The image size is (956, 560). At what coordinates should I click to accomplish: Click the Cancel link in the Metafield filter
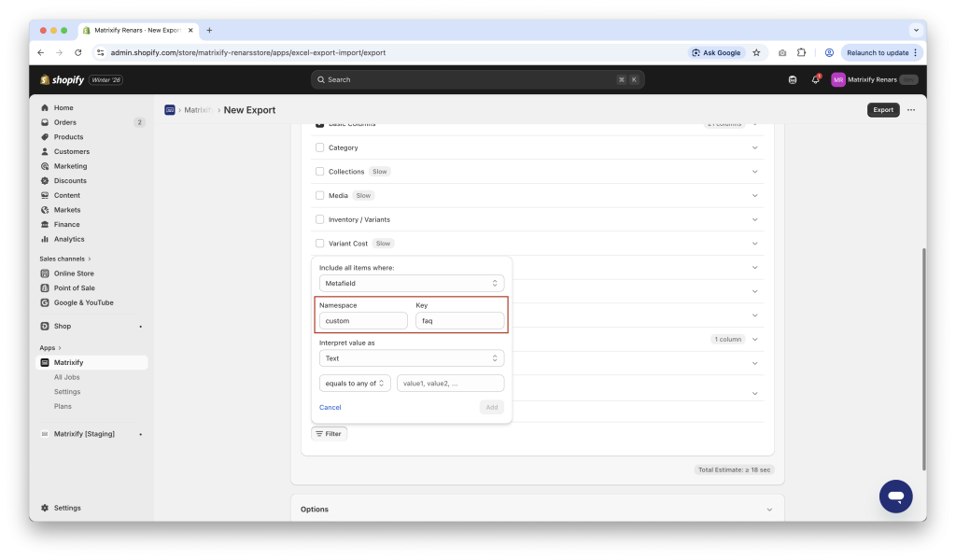click(x=330, y=407)
